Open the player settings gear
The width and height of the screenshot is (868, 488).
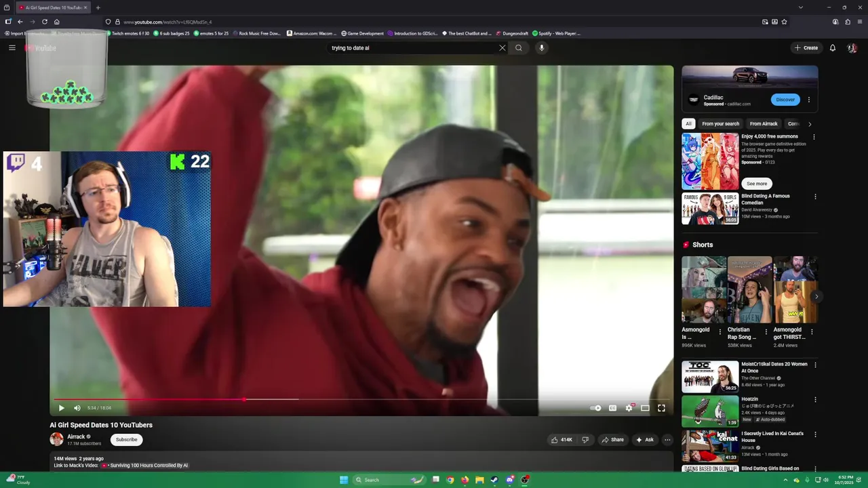[x=629, y=408]
